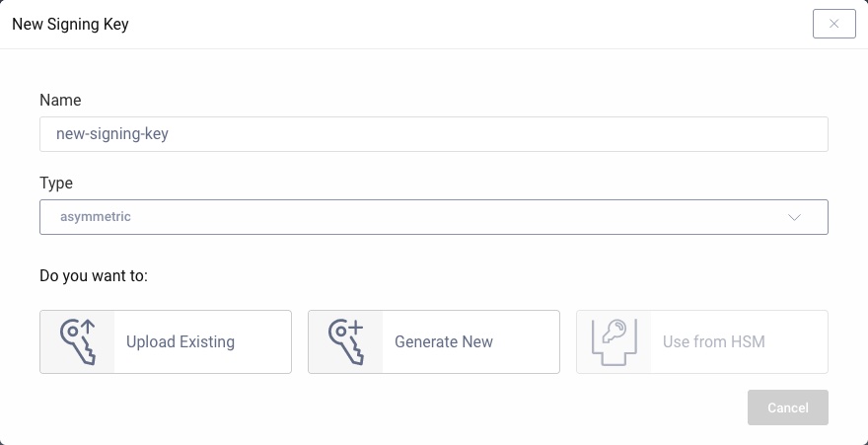The image size is (868, 445).
Task: Click the HSM key-in-head icon
Action: (614, 341)
